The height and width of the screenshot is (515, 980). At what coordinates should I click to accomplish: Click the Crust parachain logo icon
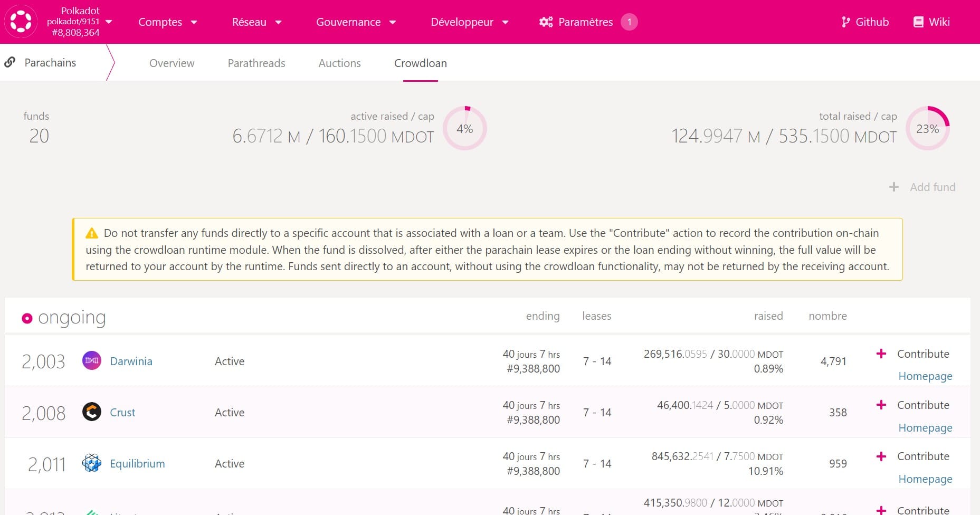(92, 412)
